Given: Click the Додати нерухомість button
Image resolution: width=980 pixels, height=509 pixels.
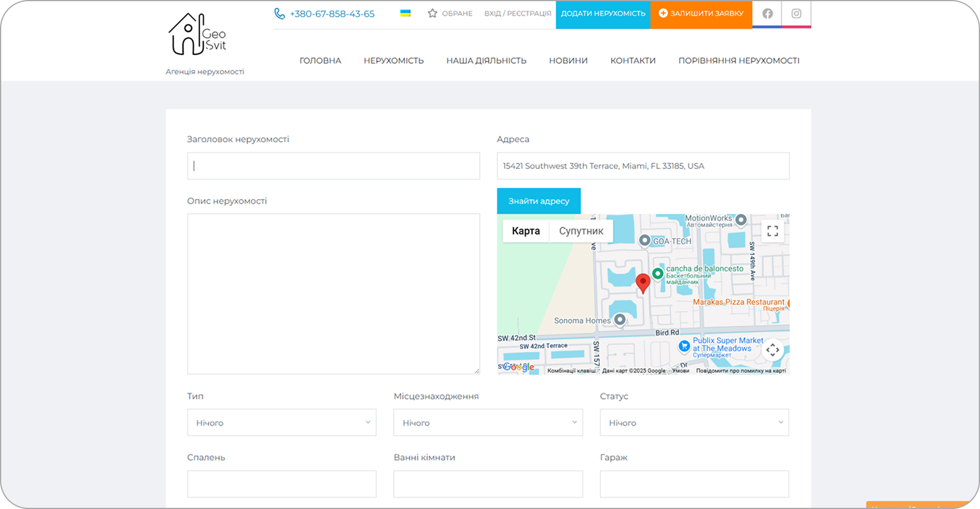Looking at the screenshot, I should click(603, 14).
